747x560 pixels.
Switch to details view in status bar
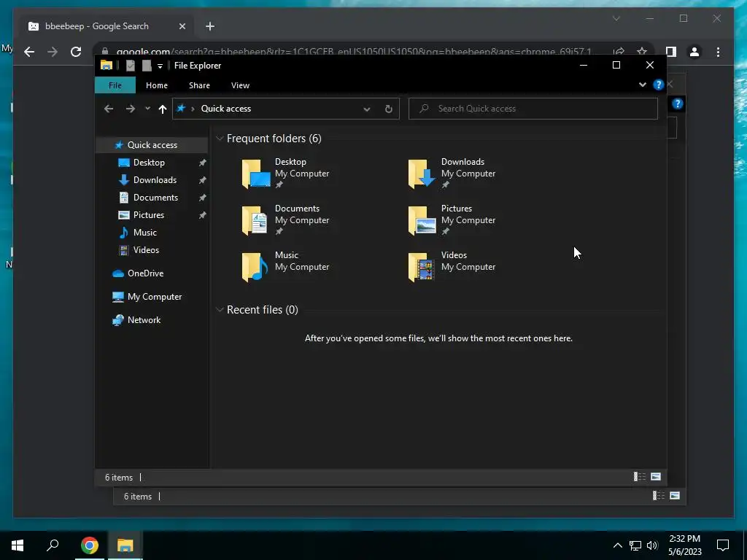(639, 477)
